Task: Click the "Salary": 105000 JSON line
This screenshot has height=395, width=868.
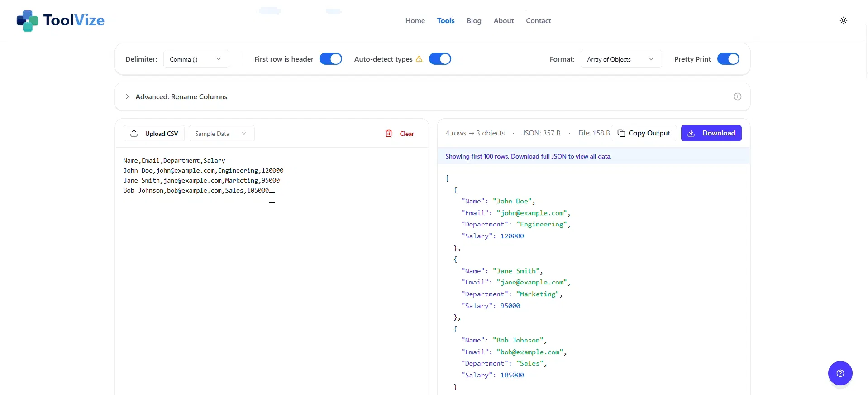Action: [492, 375]
